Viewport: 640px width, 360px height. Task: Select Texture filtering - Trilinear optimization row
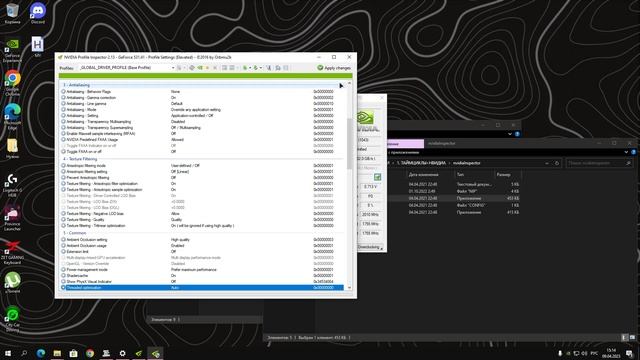coord(202,226)
